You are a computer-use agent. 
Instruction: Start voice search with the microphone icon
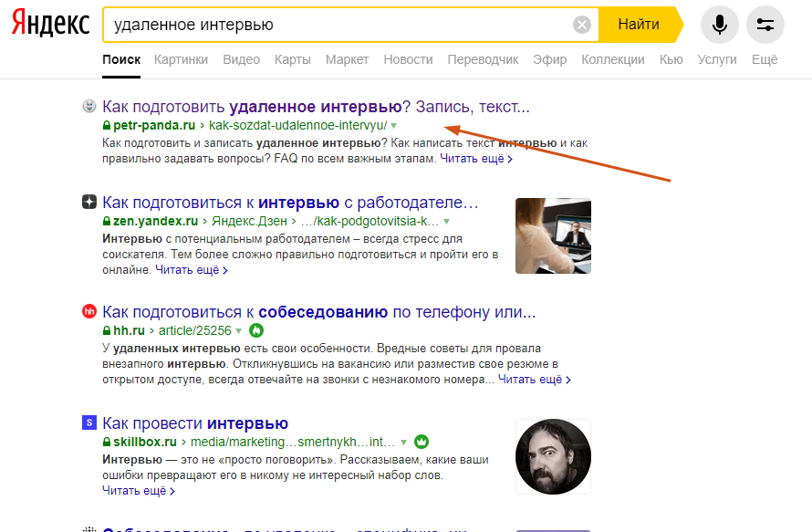pos(719,25)
